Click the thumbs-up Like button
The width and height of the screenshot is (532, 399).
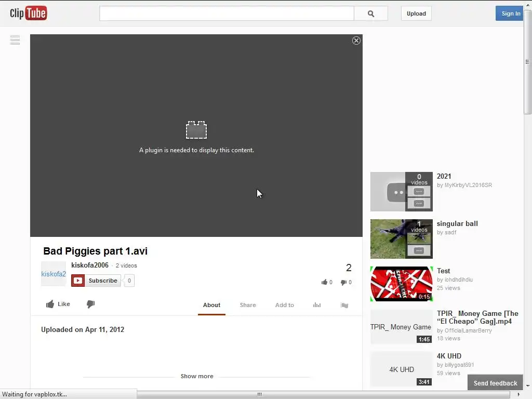pyautogui.click(x=58, y=304)
